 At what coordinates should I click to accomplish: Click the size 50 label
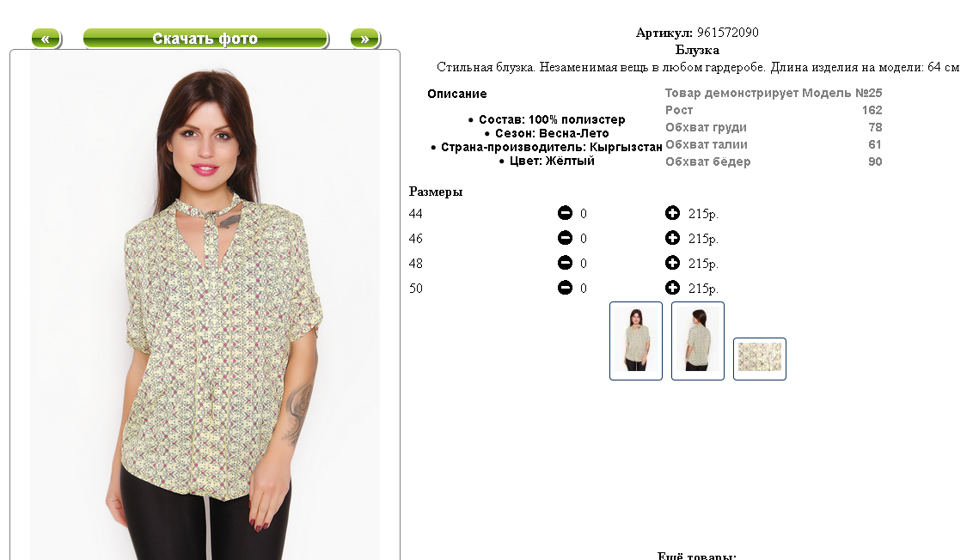pos(416,288)
